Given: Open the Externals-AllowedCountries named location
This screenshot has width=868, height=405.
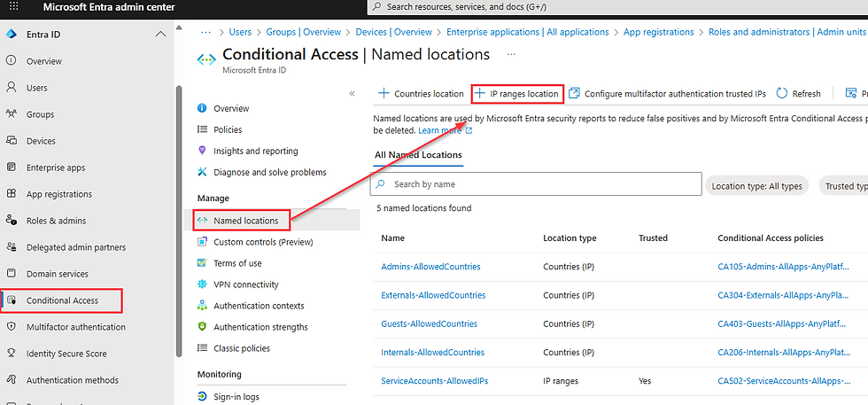Looking at the screenshot, I should coord(433,295).
